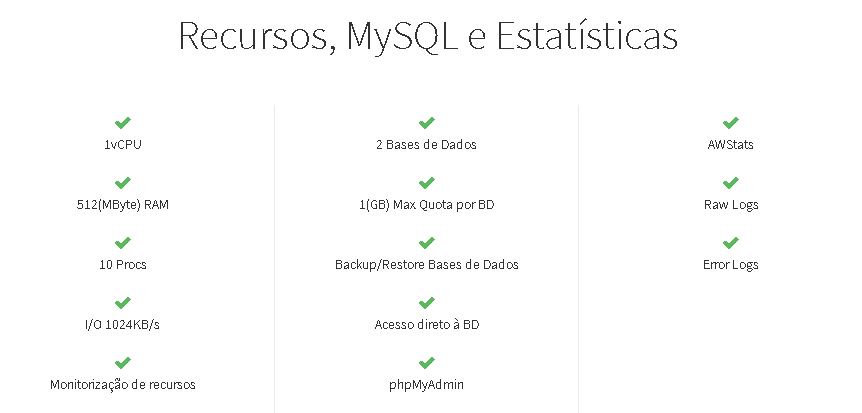
Task: Click the checkmark above Monitorização de recursos
Action: tap(123, 362)
